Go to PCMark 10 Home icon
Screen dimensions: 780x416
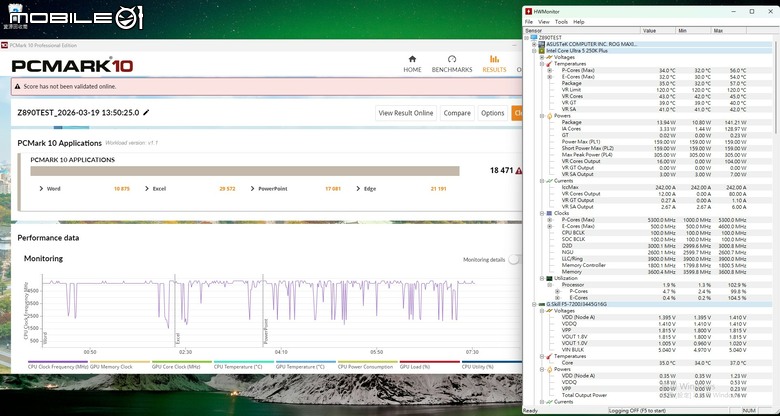coord(412,59)
